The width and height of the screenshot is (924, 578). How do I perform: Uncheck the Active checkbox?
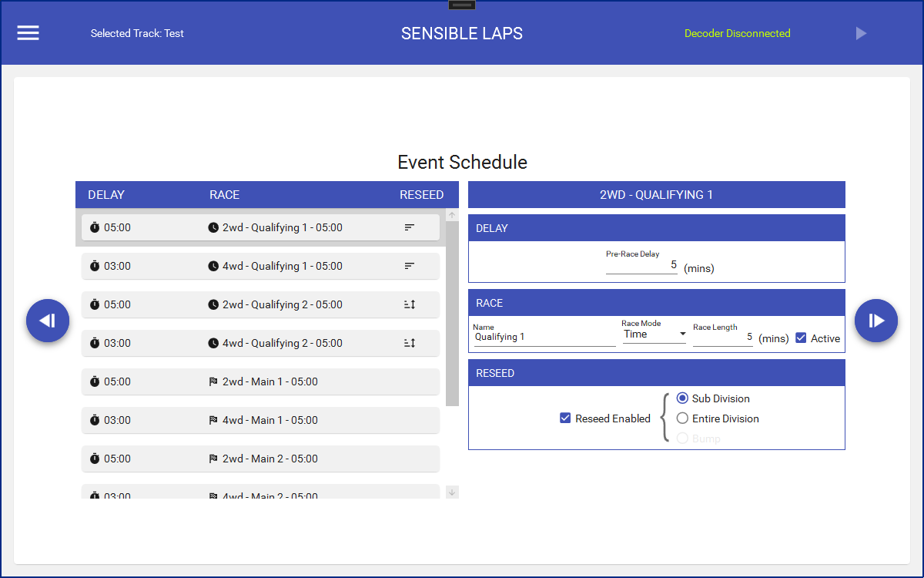point(801,338)
